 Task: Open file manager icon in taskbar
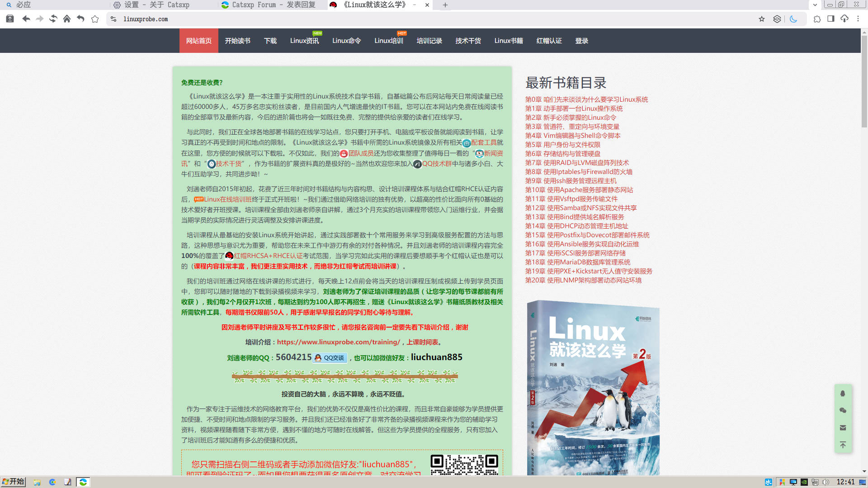37,482
